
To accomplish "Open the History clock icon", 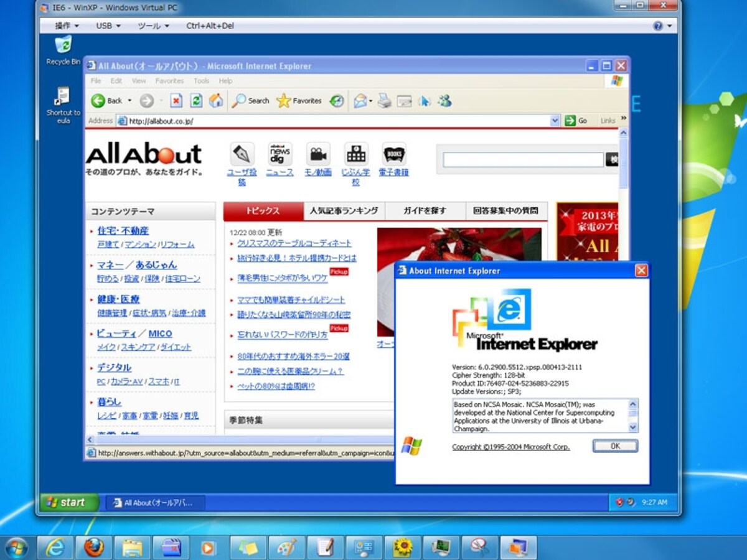I will point(337,101).
